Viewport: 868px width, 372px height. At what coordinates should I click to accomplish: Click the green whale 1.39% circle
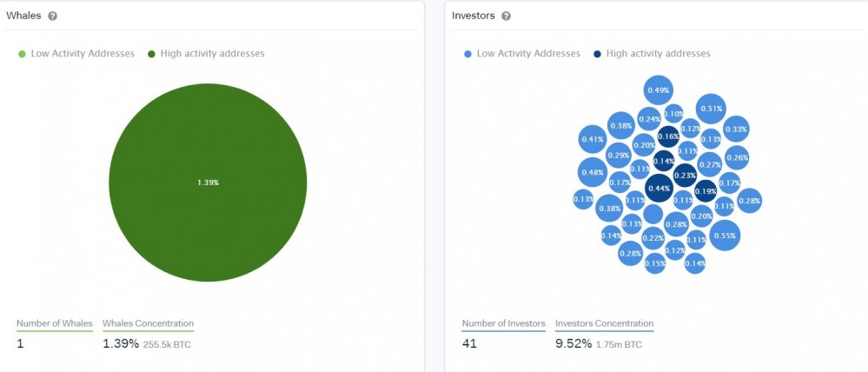[208, 183]
